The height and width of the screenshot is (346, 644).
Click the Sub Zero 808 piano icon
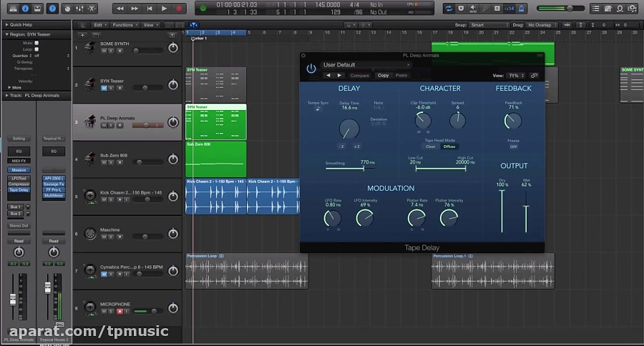(90, 159)
